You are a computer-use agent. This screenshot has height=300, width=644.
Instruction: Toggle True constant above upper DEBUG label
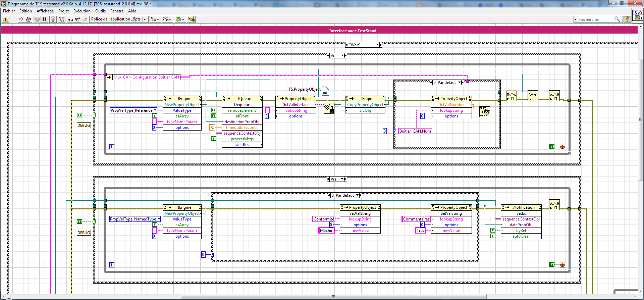point(79,115)
